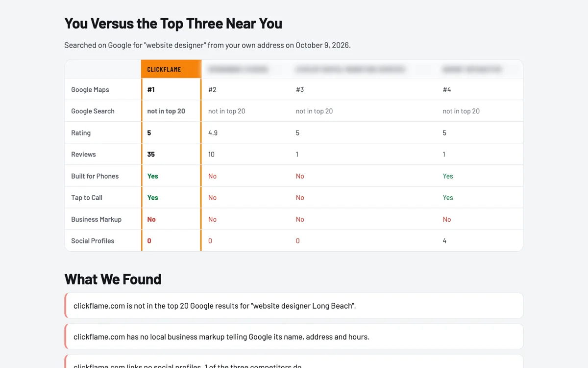Click the CLICKFLAME orange column header
Image resolution: width=588 pixels, height=368 pixels.
[x=171, y=69]
